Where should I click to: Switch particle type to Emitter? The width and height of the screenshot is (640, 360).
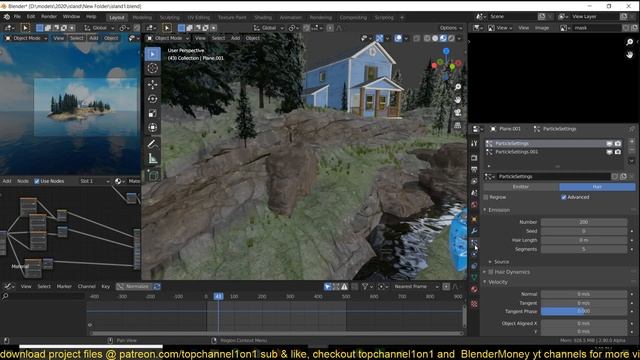tap(521, 187)
